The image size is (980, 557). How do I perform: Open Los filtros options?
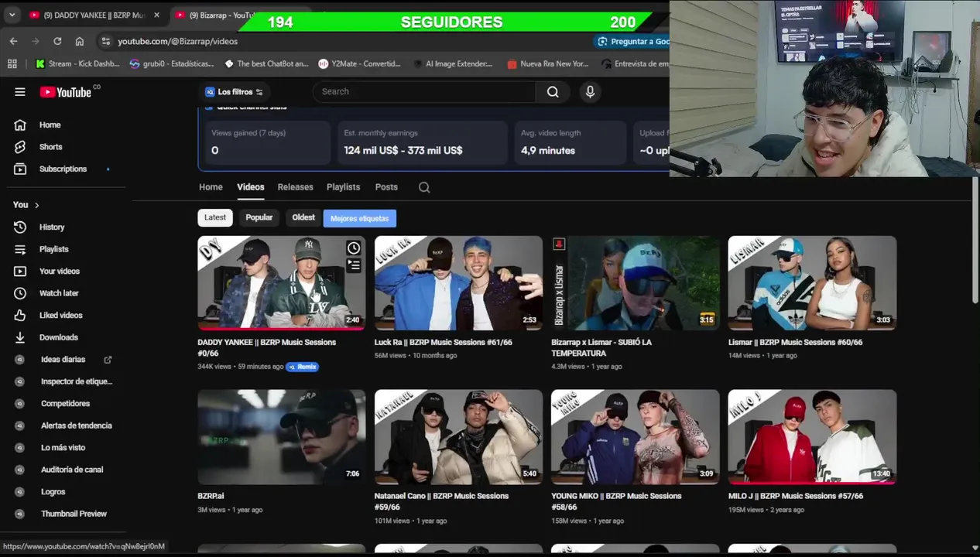pyautogui.click(x=234, y=91)
